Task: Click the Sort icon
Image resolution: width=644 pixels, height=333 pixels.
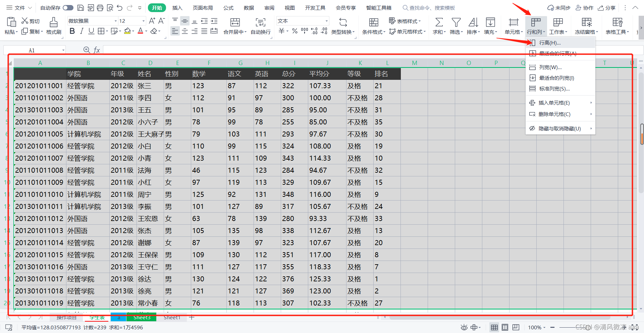Action: click(x=473, y=22)
